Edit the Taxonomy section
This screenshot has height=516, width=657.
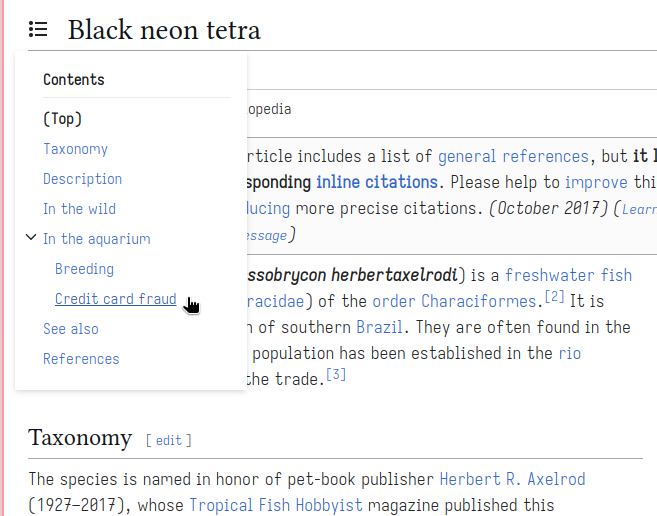click(x=168, y=440)
